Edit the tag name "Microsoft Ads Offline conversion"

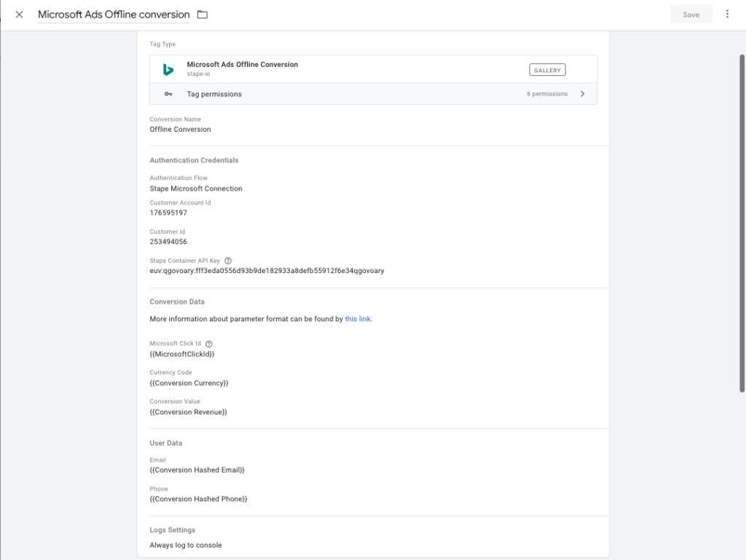[x=114, y=15]
